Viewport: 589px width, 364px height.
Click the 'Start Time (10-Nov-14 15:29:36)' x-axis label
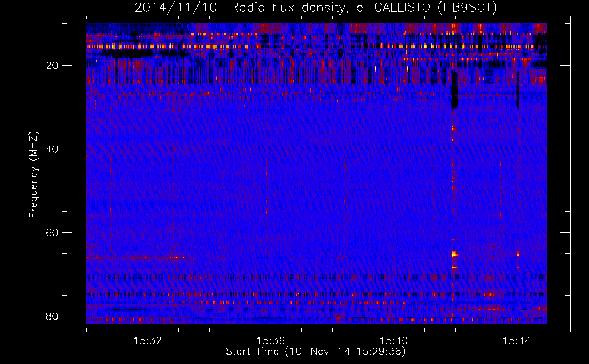click(316, 352)
